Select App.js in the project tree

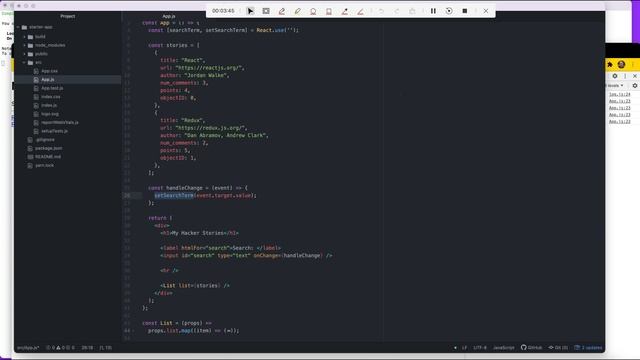point(48,80)
